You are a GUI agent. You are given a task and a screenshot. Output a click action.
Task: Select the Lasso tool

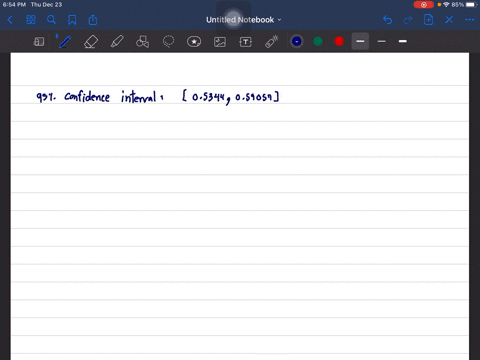click(x=168, y=41)
